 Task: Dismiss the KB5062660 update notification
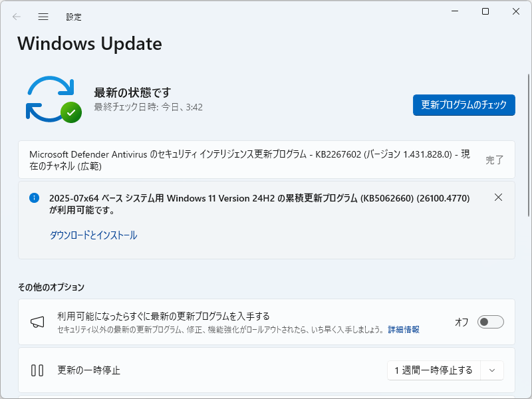coord(499,198)
